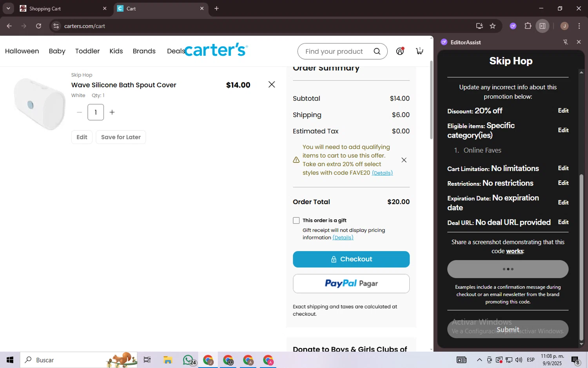
Task: Open the EditorAssist purple extension icon in toolbar
Action: tap(513, 26)
